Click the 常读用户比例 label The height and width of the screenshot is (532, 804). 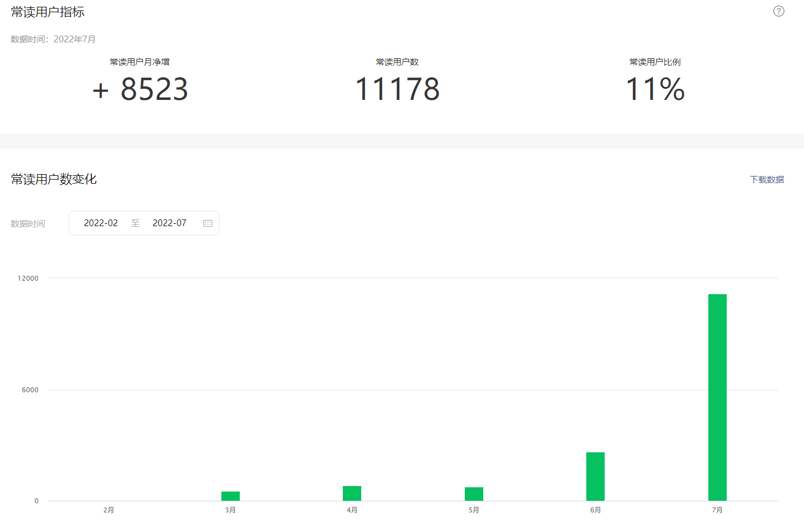[655, 62]
